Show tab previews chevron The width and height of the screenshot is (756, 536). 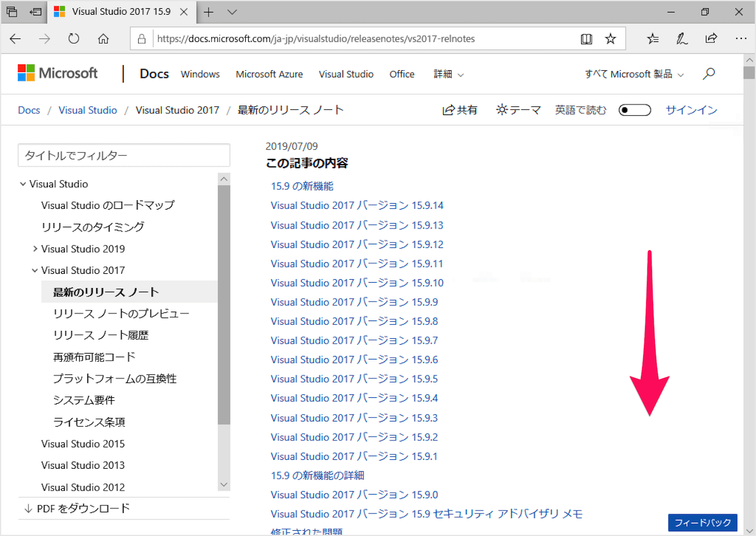coord(232,11)
